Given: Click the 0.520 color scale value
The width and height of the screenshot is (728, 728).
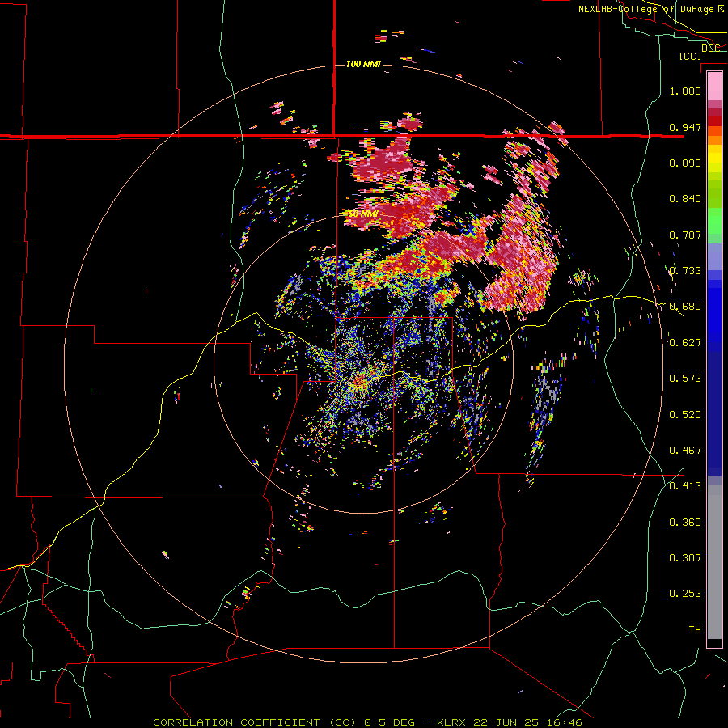Looking at the screenshot, I should click(x=685, y=415).
